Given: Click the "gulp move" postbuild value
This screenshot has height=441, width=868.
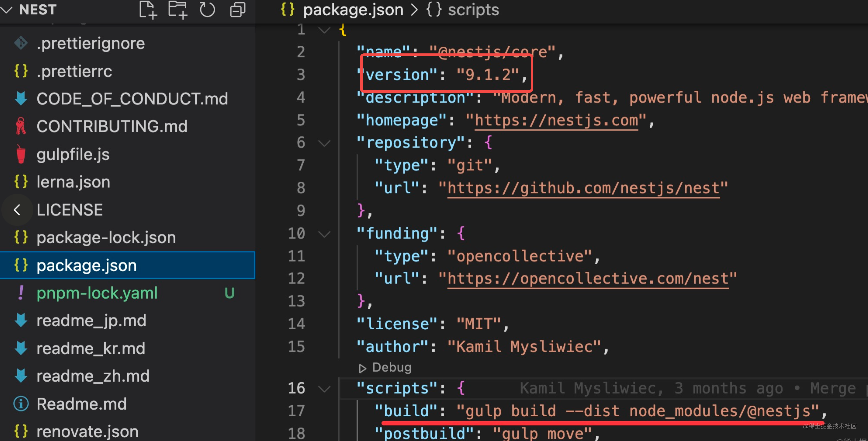Looking at the screenshot, I should point(542,434).
